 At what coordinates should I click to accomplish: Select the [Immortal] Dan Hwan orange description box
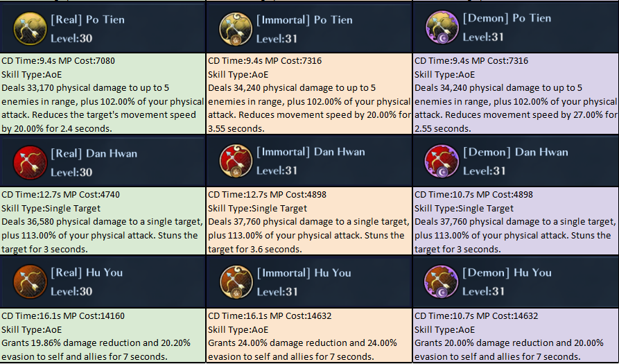click(309, 222)
